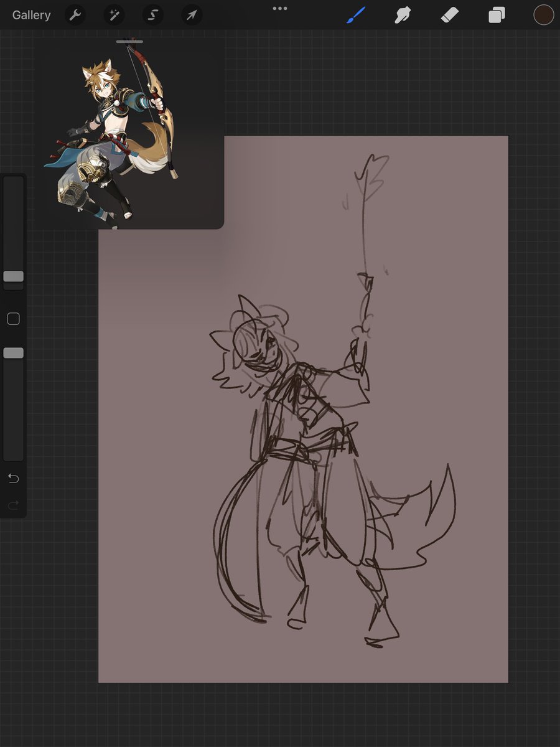
Task: Tap the square modify button in sidebar
Action: pos(13,319)
